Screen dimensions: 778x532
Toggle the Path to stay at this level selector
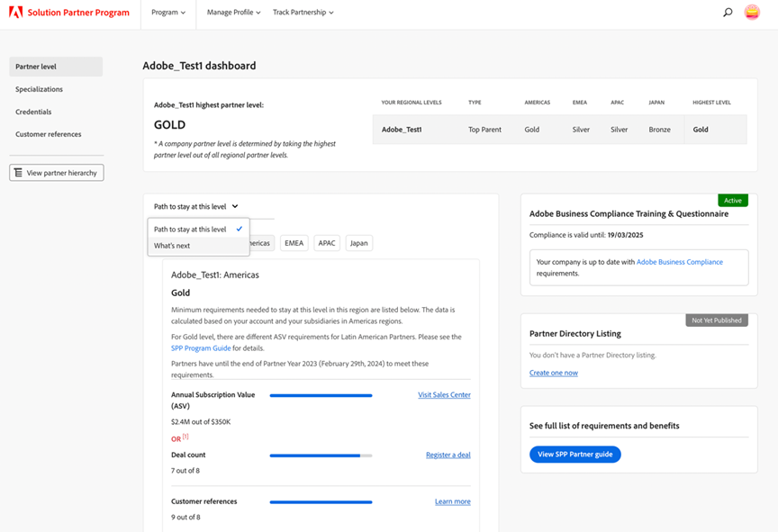pyautogui.click(x=195, y=207)
